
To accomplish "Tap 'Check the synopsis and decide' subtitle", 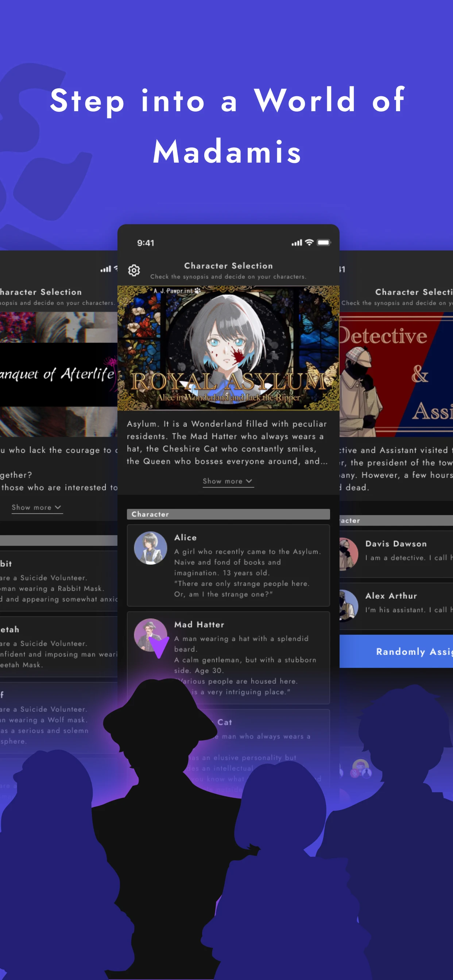I will [x=228, y=277].
